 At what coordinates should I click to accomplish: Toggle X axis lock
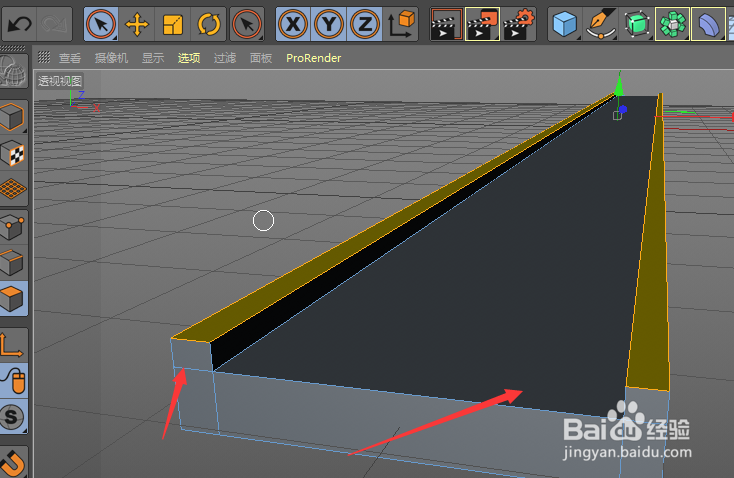(x=293, y=24)
